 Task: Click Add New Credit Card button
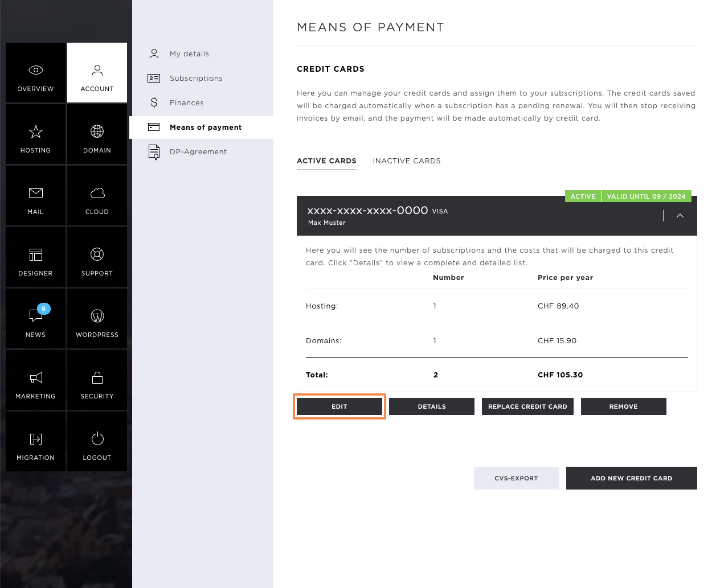point(632,478)
